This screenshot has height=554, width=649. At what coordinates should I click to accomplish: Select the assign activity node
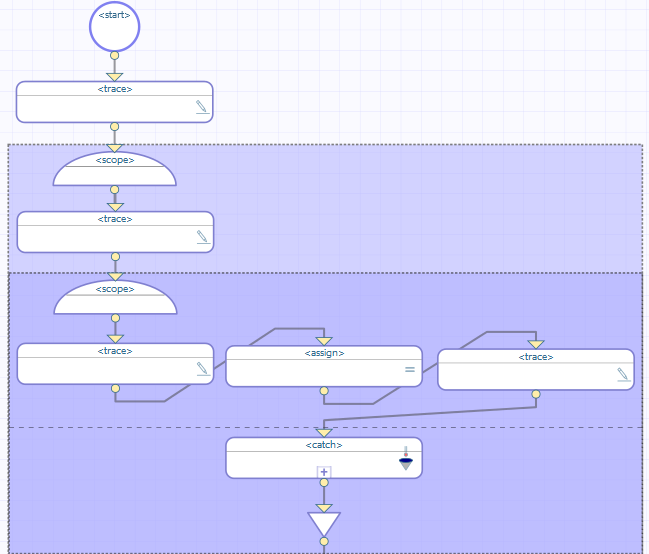[x=324, y=366]
